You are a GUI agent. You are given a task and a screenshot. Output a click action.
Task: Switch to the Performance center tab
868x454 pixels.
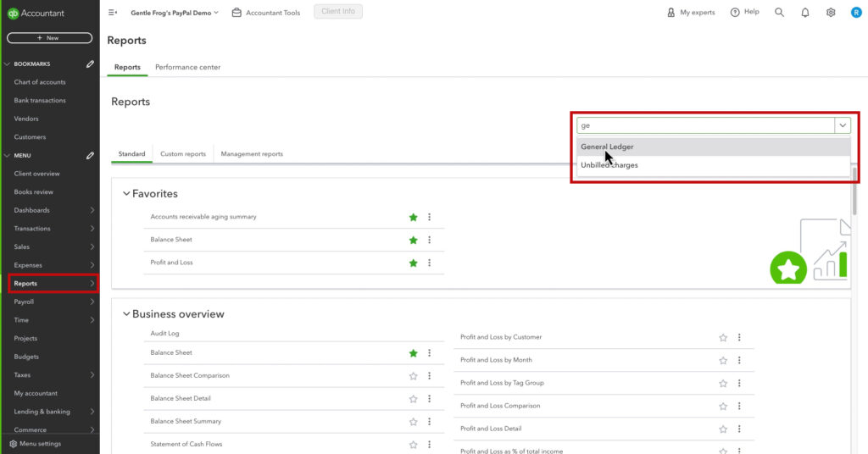pyautogui.click(x=187, y=67)
